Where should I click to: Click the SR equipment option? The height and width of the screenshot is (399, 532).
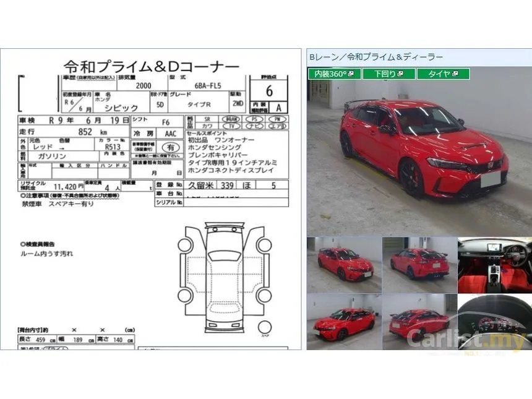click(x=207, y=119)
